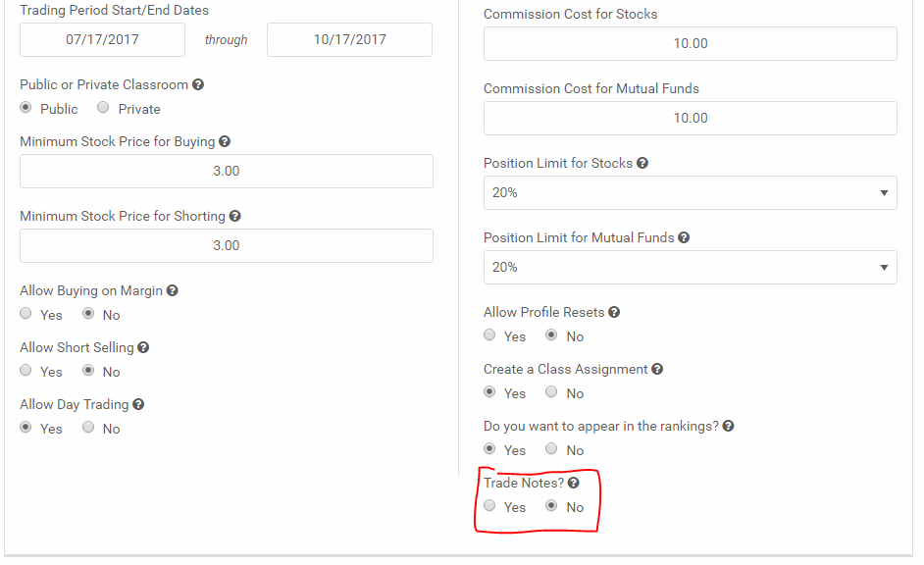The height and width of the screenshot is (565, 924).
Task: Click the trading period start date field
Action: point(103,40)
